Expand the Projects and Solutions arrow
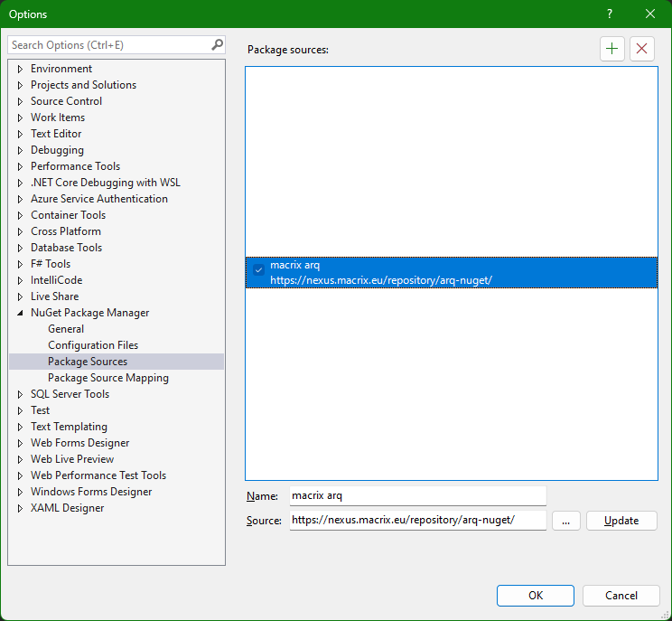Image resolution: width=672 pixels, height=621 pixels. [20, 85]
